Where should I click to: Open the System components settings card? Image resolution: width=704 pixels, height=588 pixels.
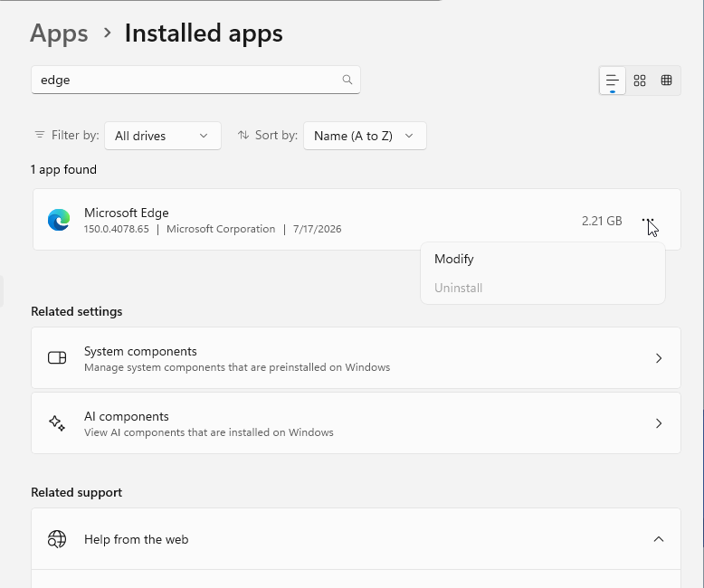pyautogui.click(x=356, y=357)
